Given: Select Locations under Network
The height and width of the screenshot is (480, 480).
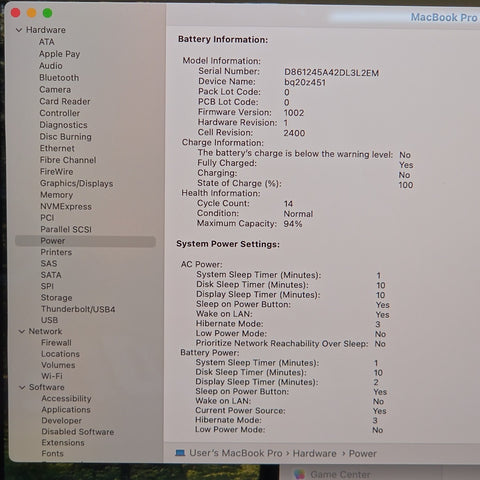Looking at the screenshot, I should click(60, 354).
